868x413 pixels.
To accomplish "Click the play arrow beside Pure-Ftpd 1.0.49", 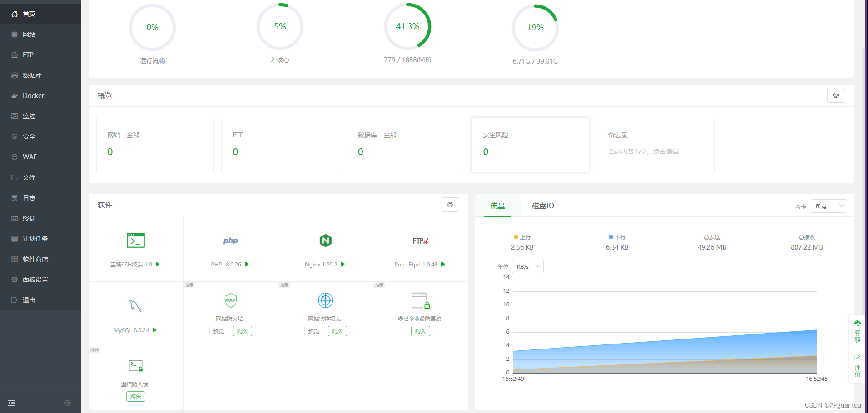I will (x=443, y=264).
